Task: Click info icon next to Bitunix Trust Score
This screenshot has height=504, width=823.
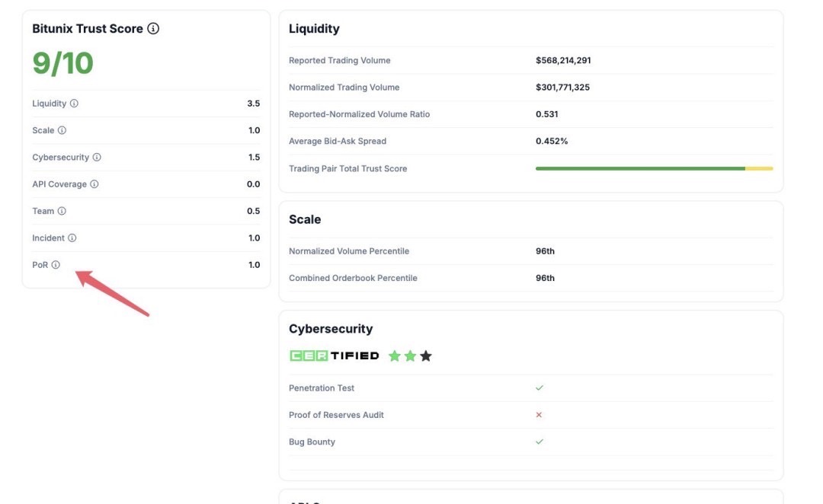Action: [x=153, y=28]
